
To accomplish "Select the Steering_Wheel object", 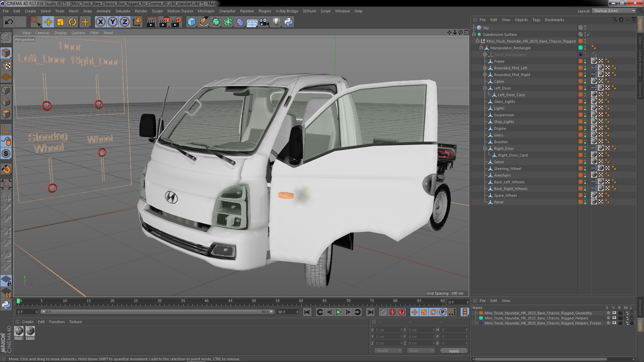I will (507, 169).
